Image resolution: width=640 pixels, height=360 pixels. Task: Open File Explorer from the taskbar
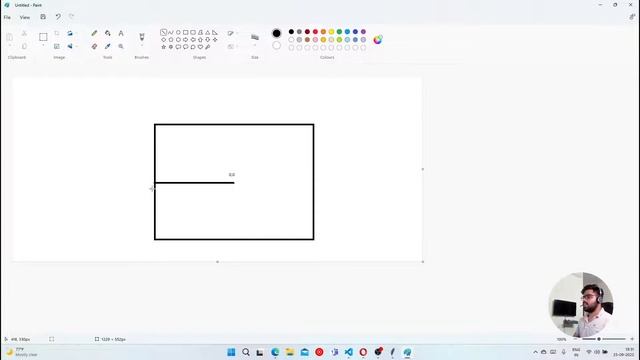pos(290,352)
